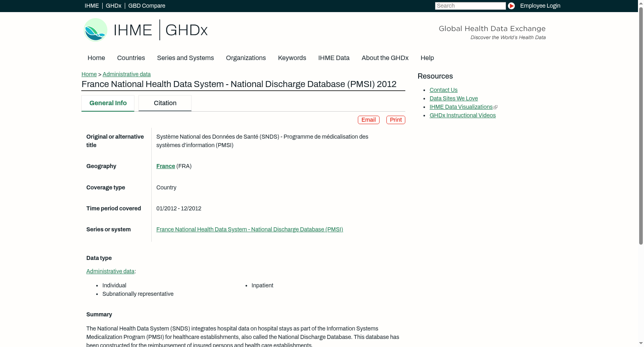This screenshot has height=347, width=644.
Task: Click the 'Geography' field label
Action: 101,166
